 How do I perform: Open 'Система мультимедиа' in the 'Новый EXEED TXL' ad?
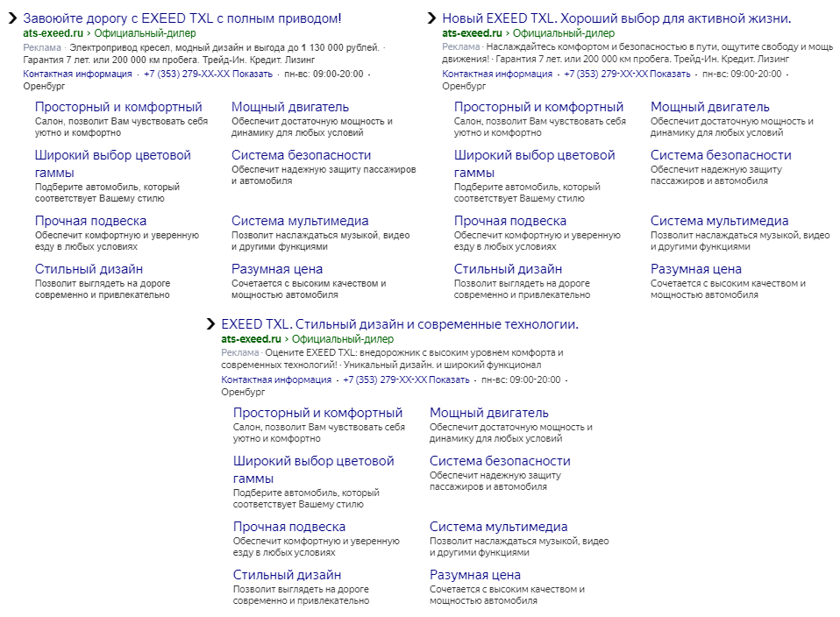pyautogui.click(x=720, y=221)
